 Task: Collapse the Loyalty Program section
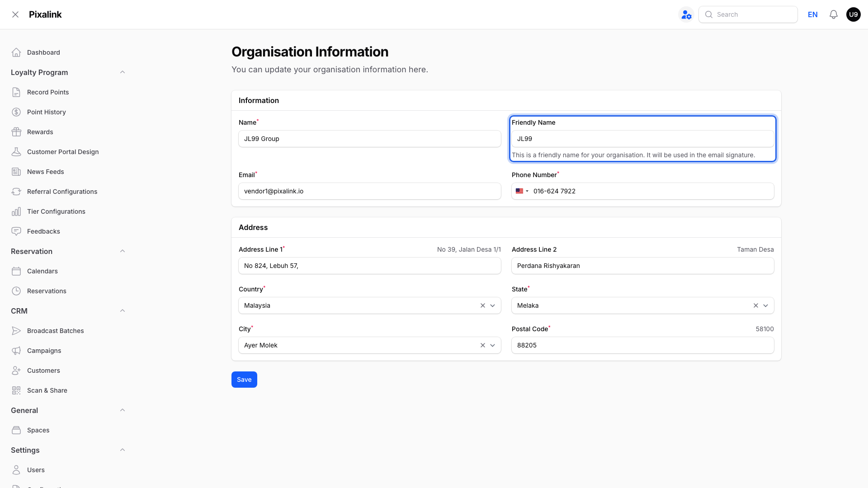(123, 72)
